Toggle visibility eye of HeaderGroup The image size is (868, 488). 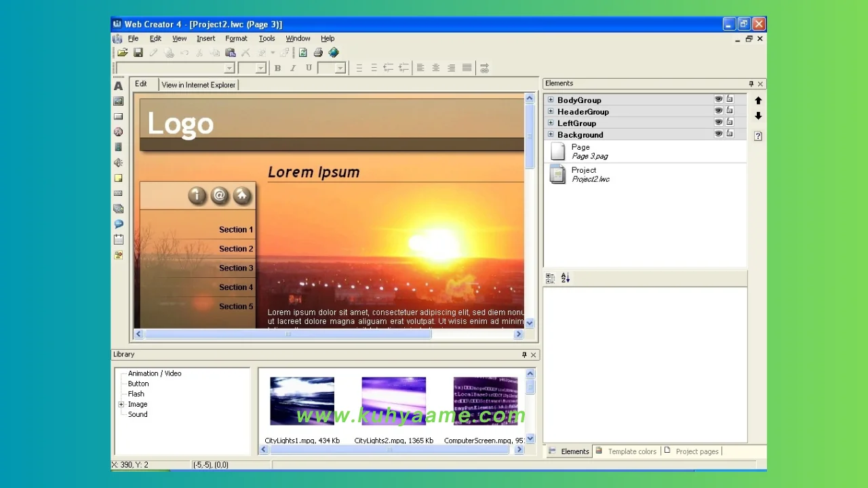point(718,110)
